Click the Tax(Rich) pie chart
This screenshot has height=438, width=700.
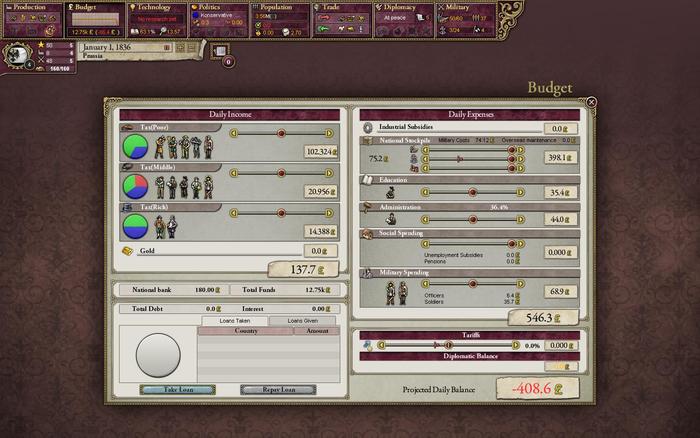[135, 226]
